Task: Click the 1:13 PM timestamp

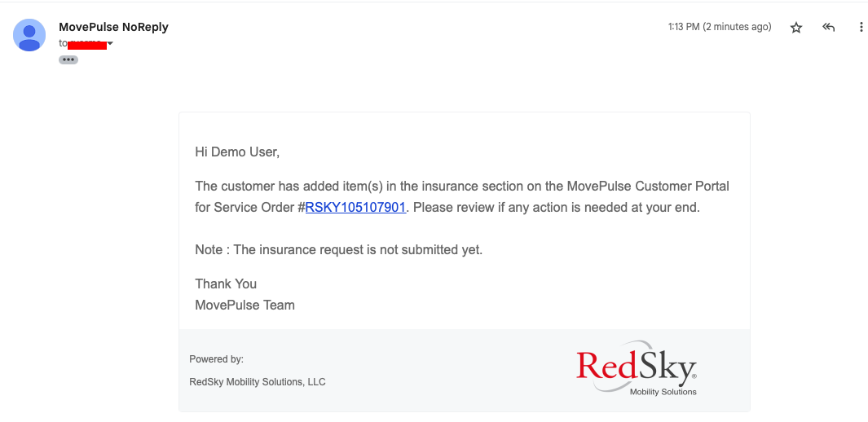Action: [720, 27]
